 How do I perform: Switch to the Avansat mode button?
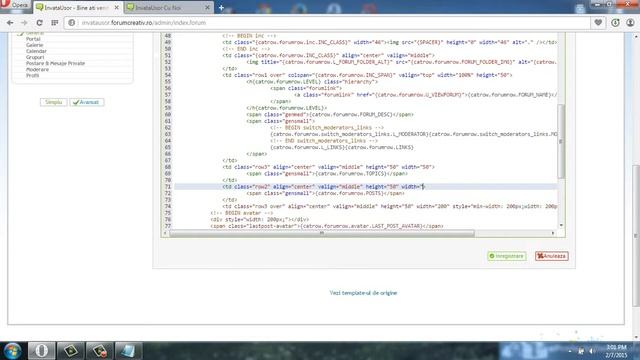point(87,102)
